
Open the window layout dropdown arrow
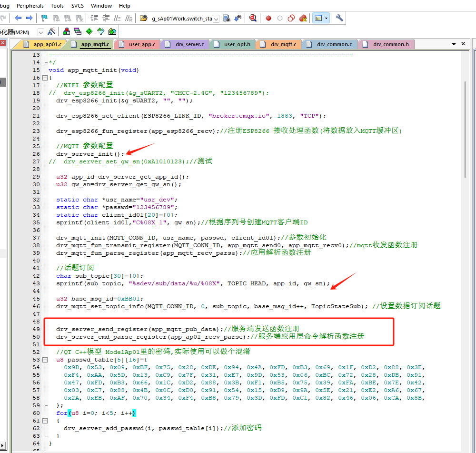click(327, 18)
